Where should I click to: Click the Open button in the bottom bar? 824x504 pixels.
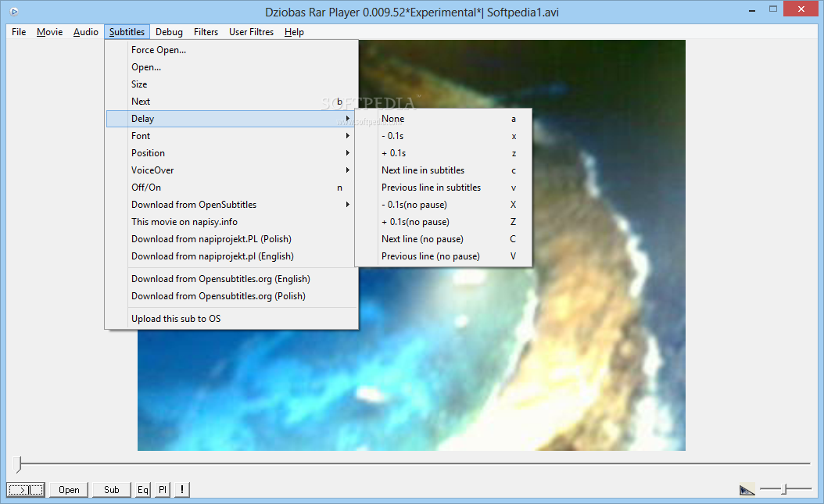(69, 490)
